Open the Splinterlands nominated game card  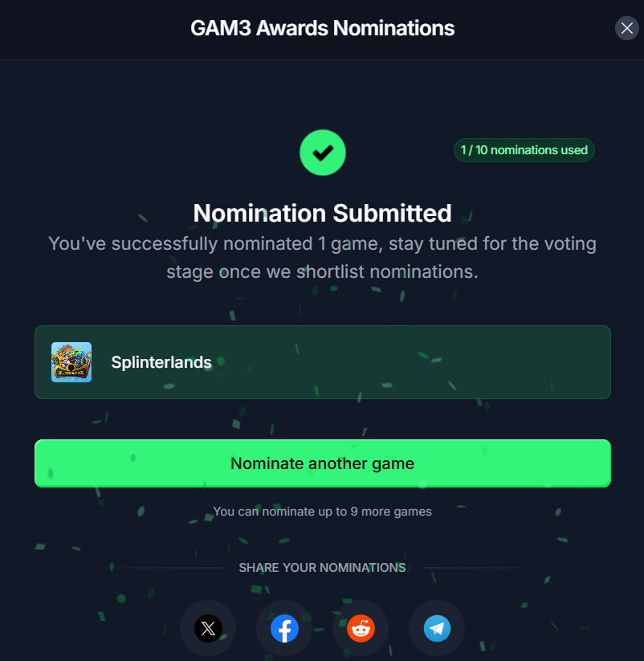point(401,362)
